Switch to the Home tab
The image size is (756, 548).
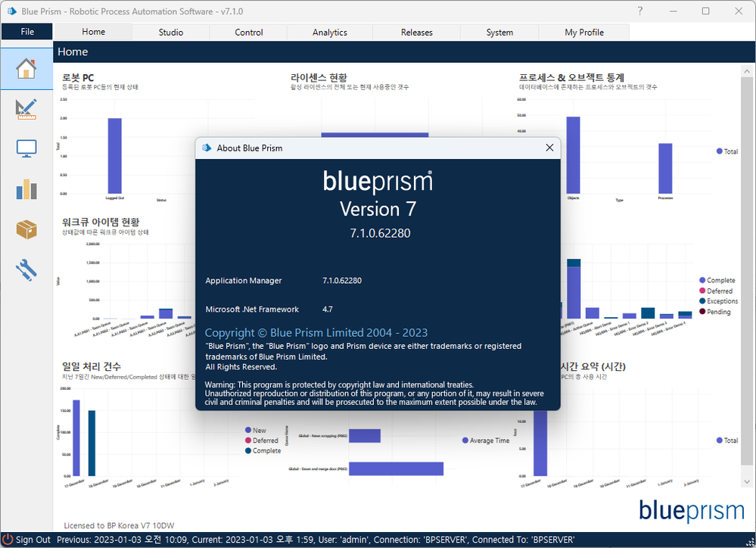coord(93,32)
